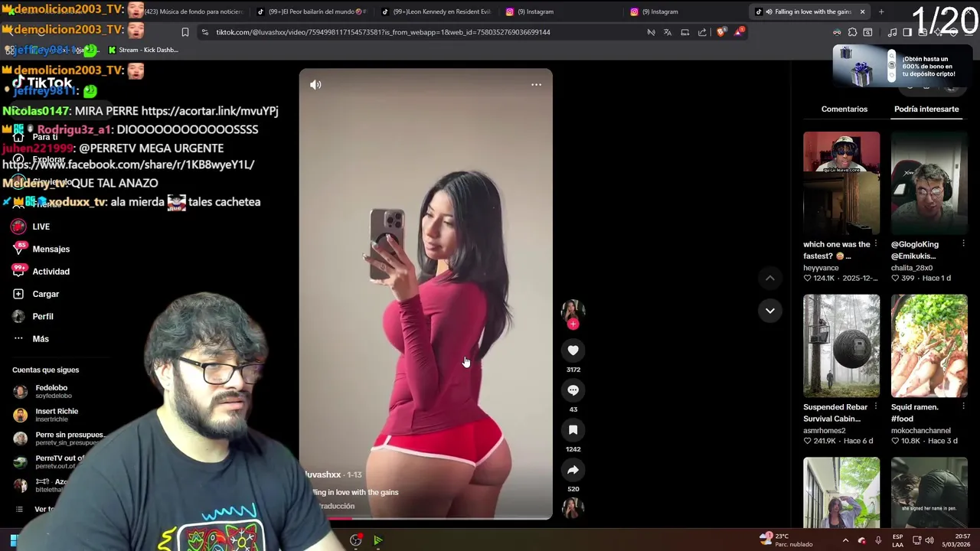
Task: Go to previous video with up chevron
Action: (x=770, y=278)
